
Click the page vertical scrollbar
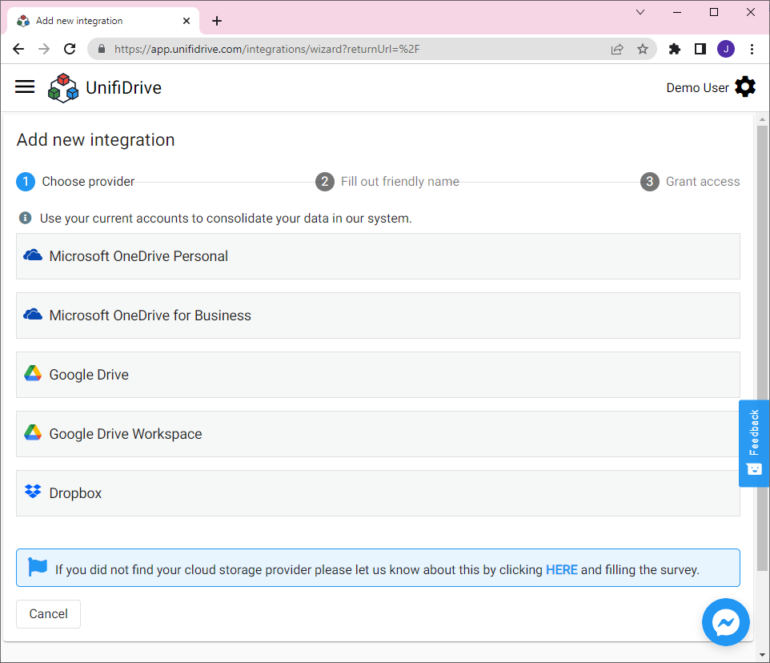coord(762,348)
